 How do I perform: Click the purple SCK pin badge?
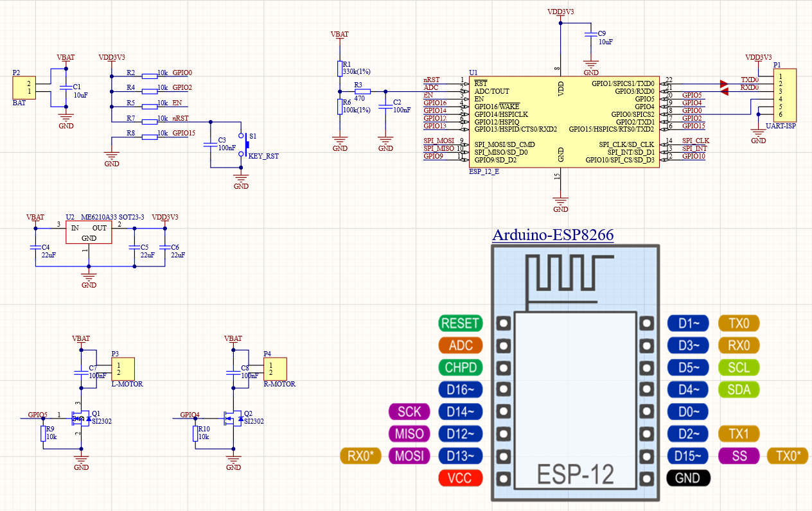click(x=410, y=411)
